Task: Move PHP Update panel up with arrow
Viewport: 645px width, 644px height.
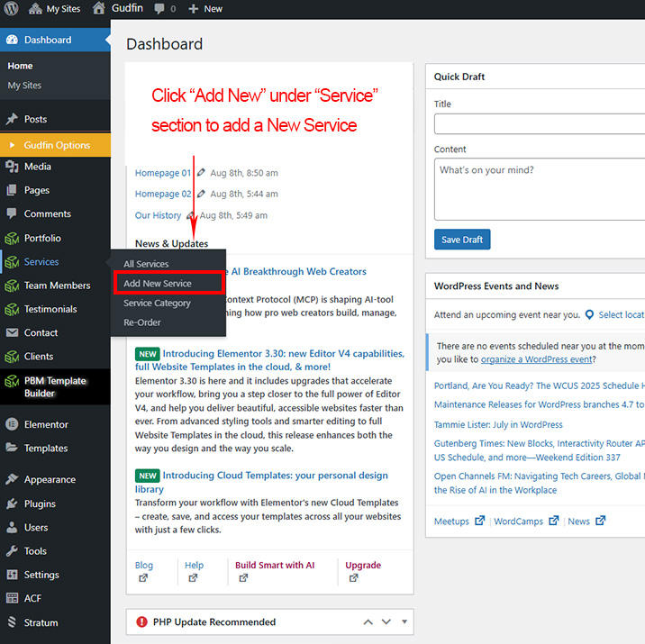Action: (x=368, y=621)
